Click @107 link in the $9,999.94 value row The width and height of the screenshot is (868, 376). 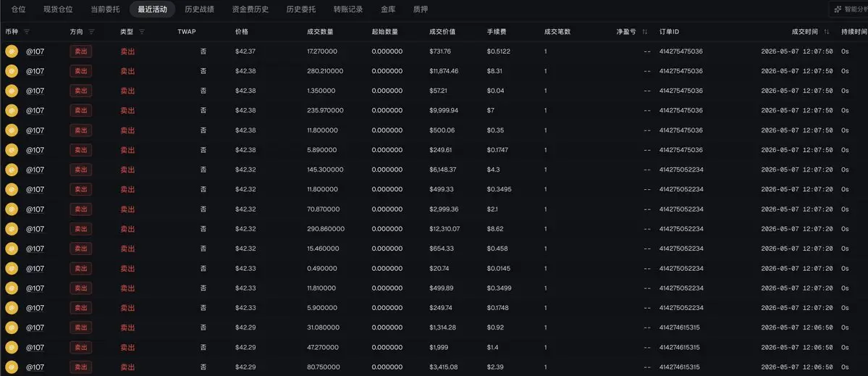click(35, 110)
